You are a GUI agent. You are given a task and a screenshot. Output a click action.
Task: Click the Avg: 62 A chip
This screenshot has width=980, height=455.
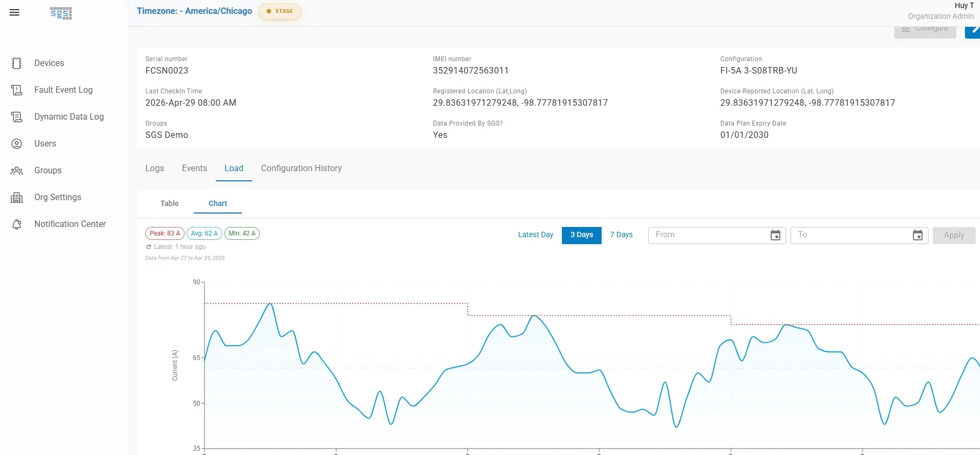[x=204, y=233]
